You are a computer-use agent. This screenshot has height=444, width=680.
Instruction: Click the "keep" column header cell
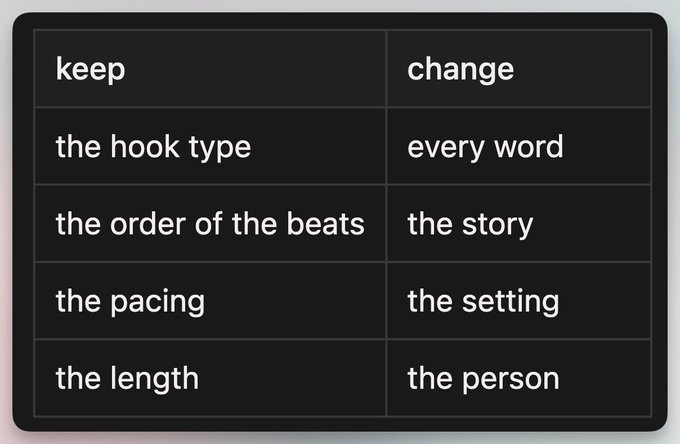(x=210, y=69)
